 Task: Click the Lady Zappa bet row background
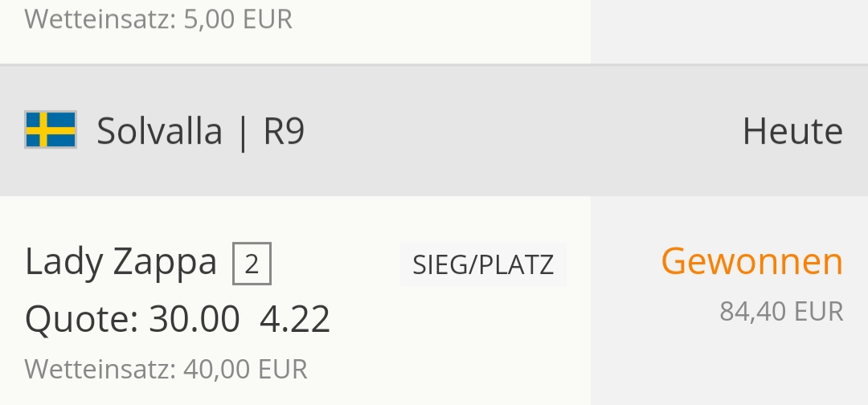(x=296, y=301)
